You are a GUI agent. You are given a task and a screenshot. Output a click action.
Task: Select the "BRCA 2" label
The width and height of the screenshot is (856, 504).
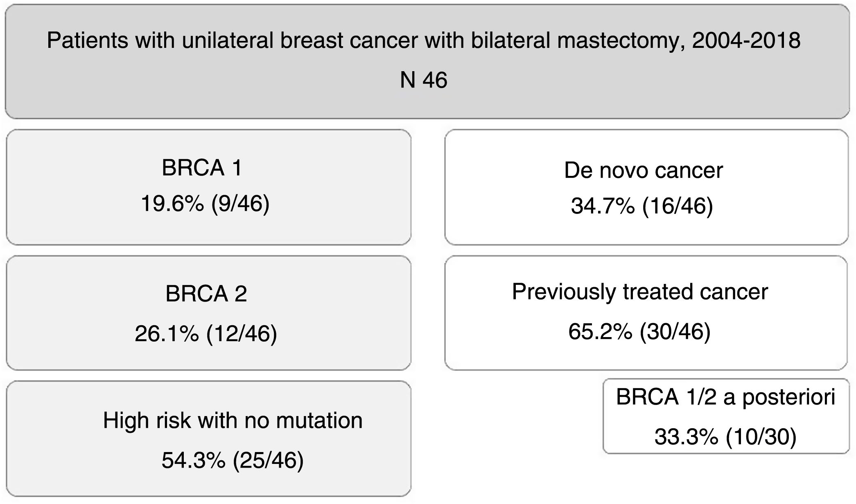pyautogui.click(x=206, y=294)
